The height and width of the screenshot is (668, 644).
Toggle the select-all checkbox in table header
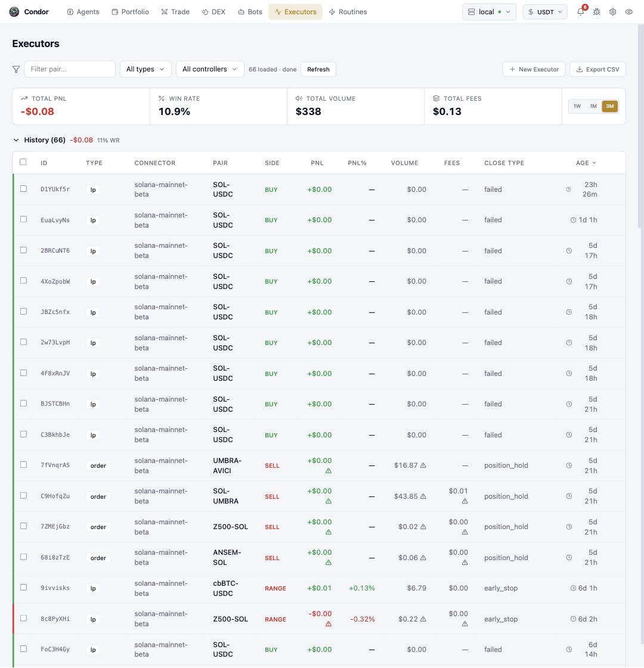(x=23, y=162)
